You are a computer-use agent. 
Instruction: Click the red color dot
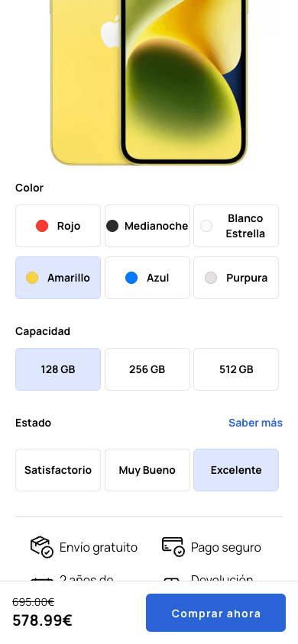[42, 226]
